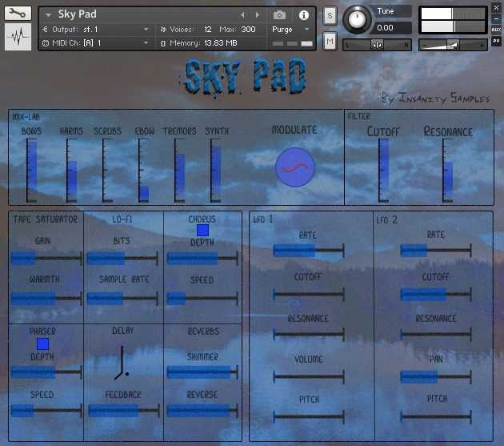Toggle Mute (M) for Sky Pad
The image size is (504, 446).
pyautogui.click(x=330, y=41)
